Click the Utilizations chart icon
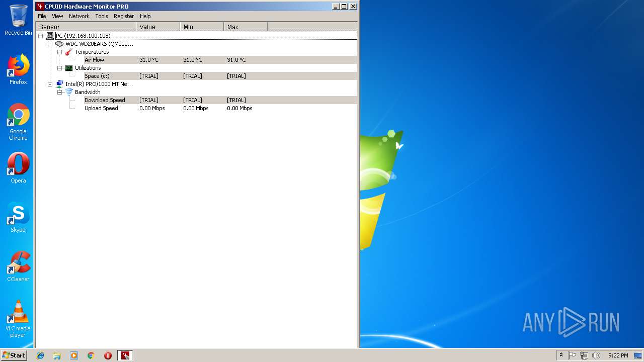The image size is (644, 362). click(x=69, y=68)
